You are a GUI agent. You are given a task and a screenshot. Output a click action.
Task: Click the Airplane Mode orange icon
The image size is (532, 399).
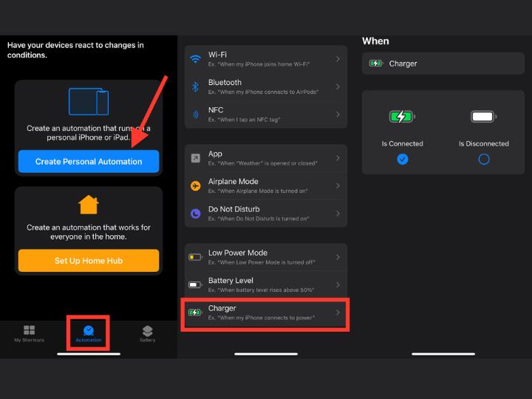click(x=196, y=185)
